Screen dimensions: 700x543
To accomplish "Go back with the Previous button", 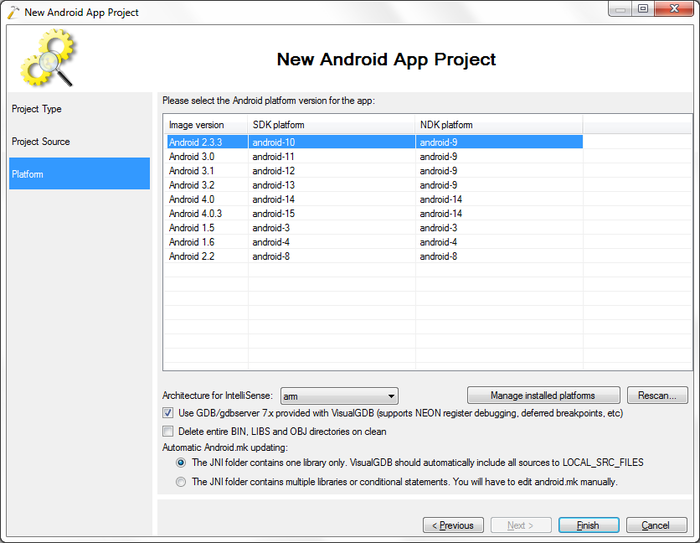I will coord(453,525).
